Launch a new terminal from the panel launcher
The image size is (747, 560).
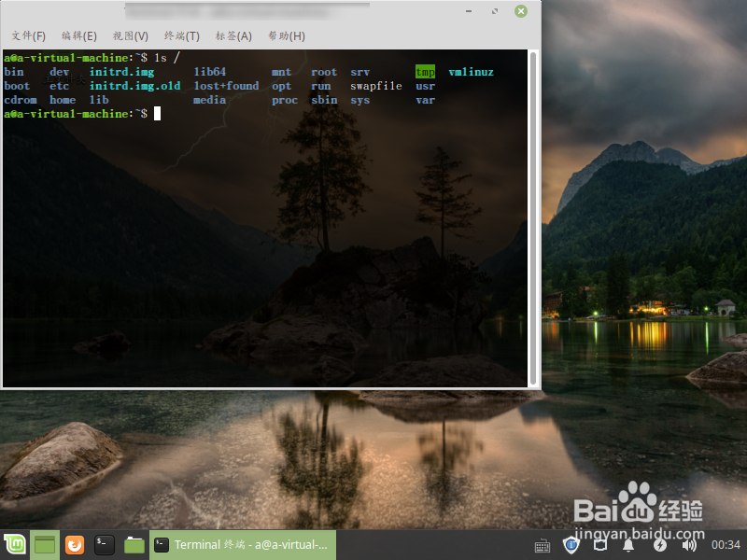coord(105,545)
